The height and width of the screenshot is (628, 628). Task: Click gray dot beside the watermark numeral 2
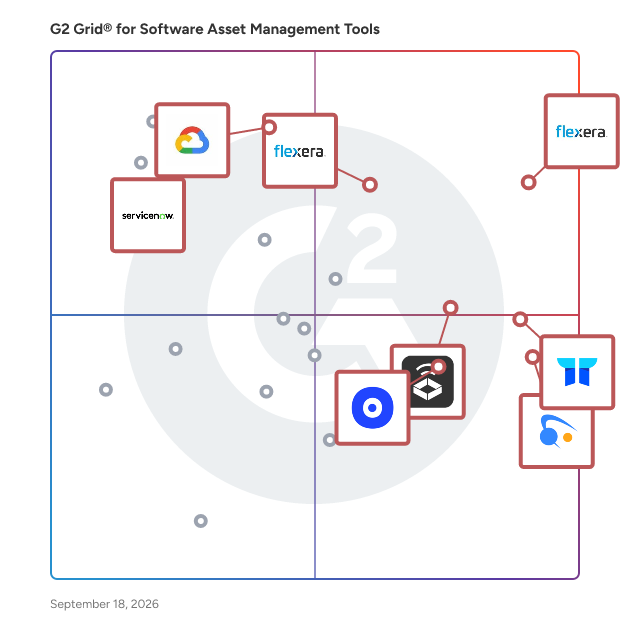[335, 279]
